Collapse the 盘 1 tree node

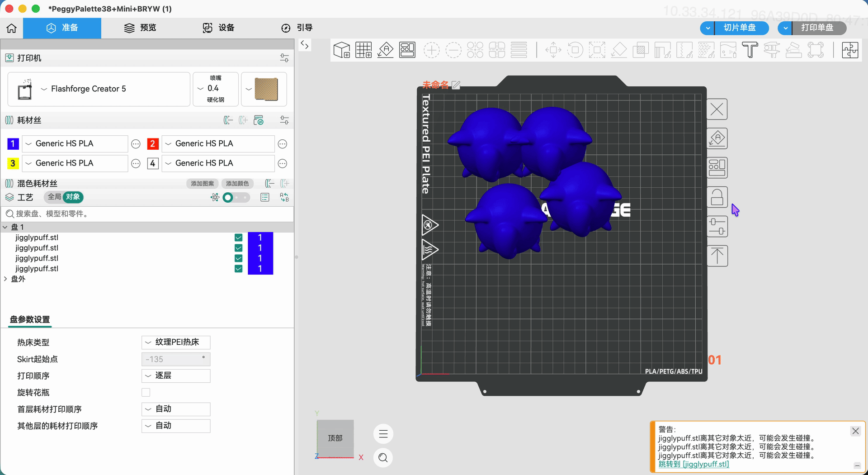5,227
